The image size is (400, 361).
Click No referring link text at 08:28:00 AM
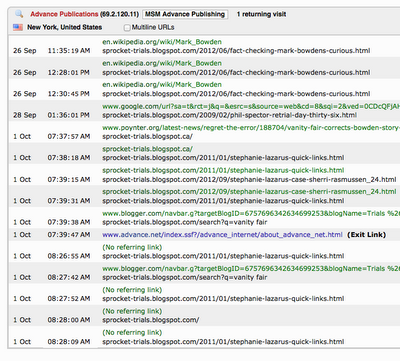[x=132, y=311]
